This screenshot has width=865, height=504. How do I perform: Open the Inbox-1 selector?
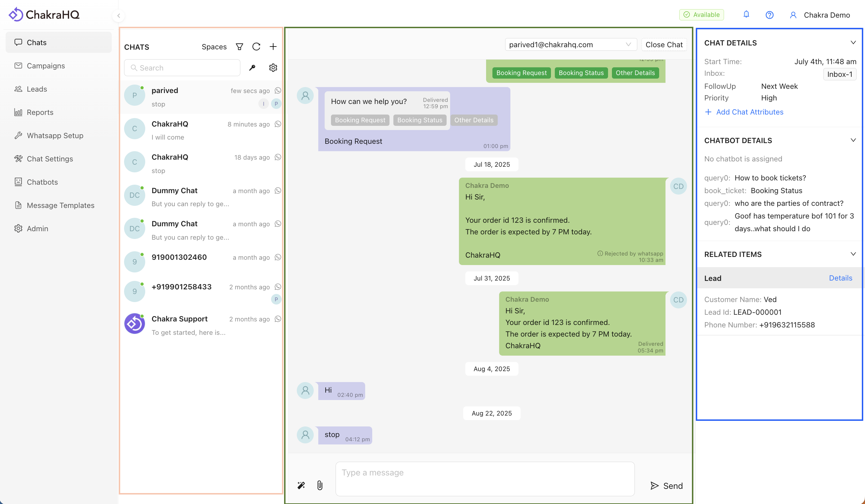[840, 74]
